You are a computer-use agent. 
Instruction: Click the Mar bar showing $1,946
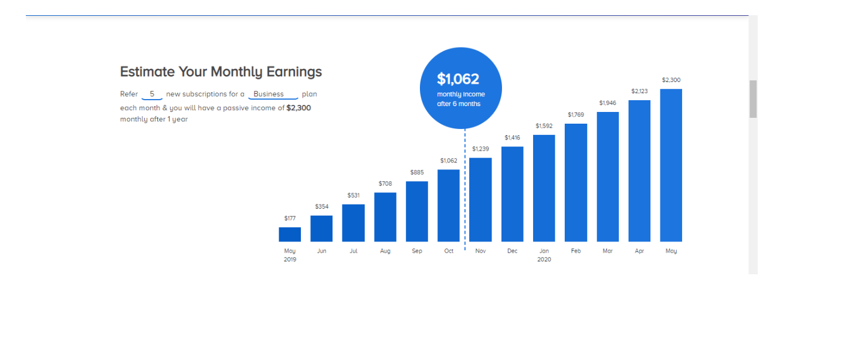pyautogui.click(x=608, y=176)
